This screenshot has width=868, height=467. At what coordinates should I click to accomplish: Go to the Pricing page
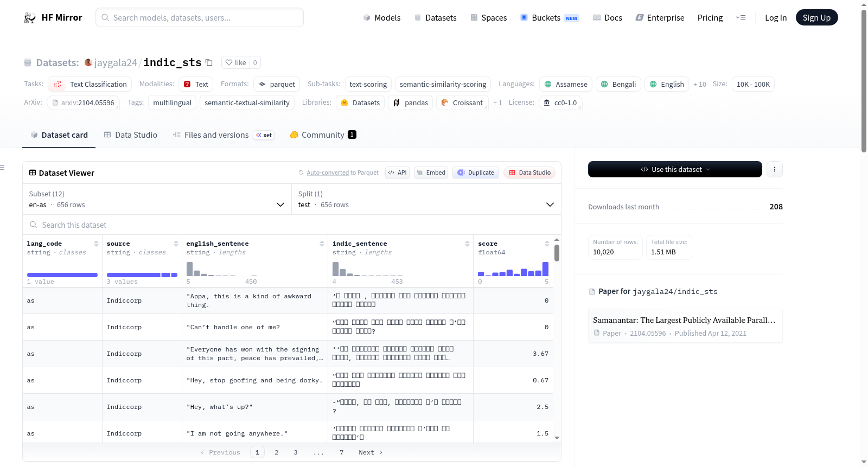(710, 17)
